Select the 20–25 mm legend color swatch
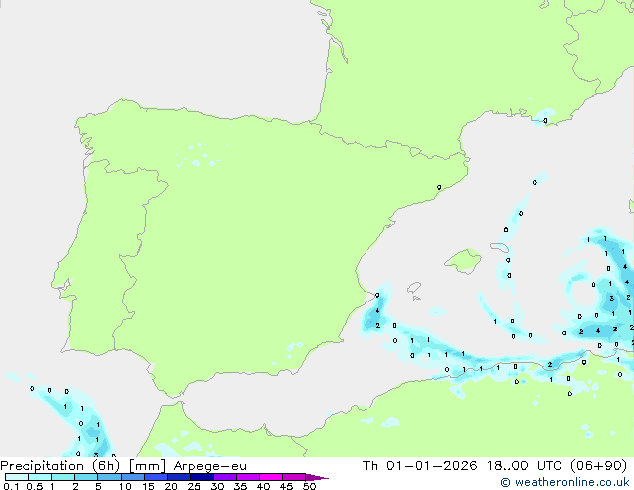Image resolution: width=634 pixels, height=490 pixels. click(179, 477)
